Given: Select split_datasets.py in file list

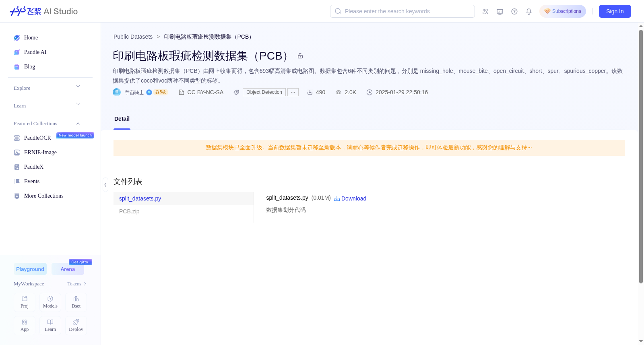Looking at the screenshot, I should coord(184,198).
